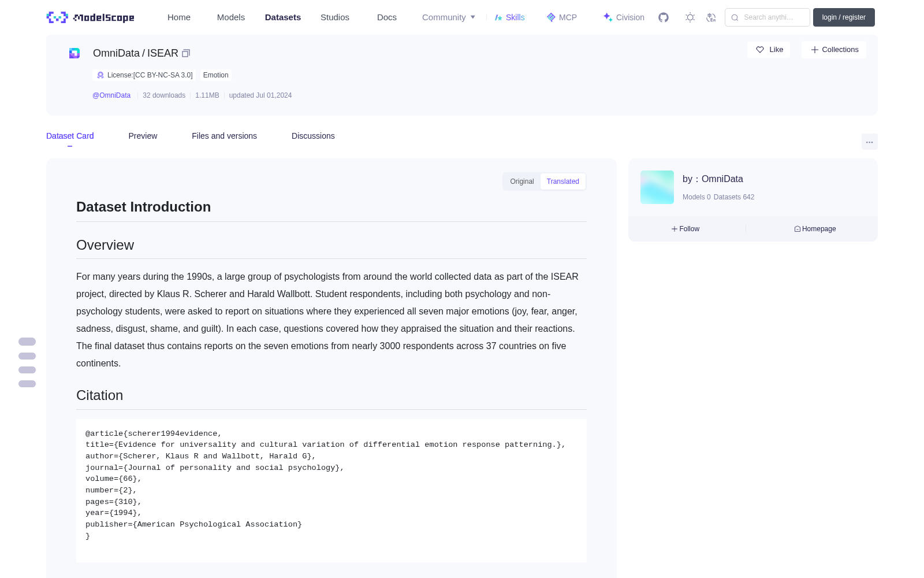Switch card view to Original
Viewport: 924px width, 578px height.
[521, 181]
